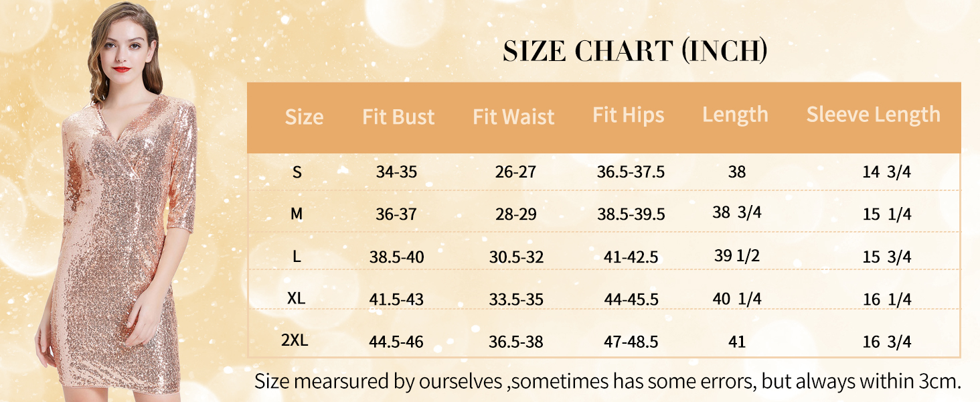The image size is (980, 402).
Task: Select the "Fit Hips" column header
Action: pyautogui.click(x=628, y=115)
